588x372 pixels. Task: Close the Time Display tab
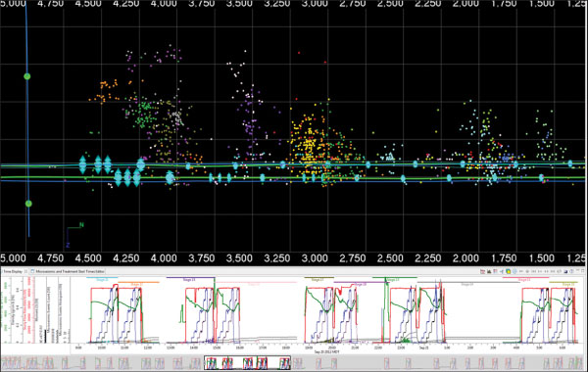coord(25,271)
